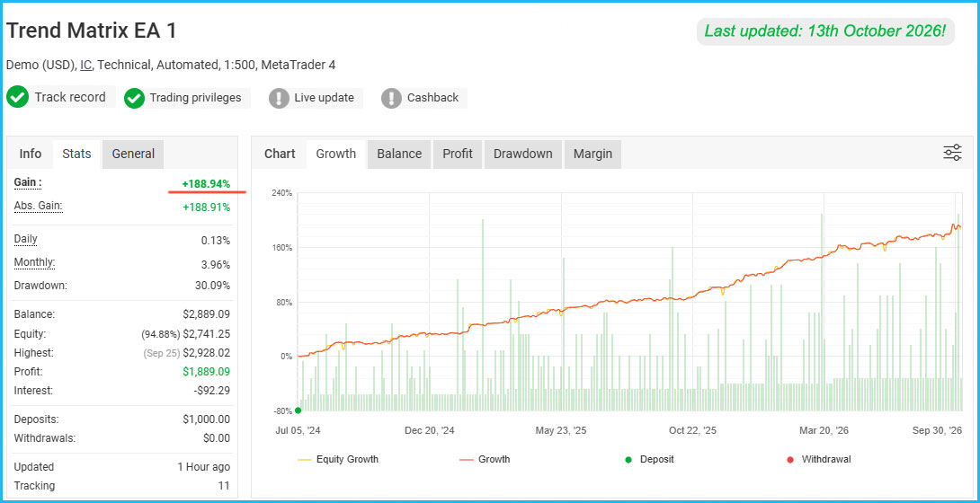The height and width of the screenshot is (503, 980).
Task: Click the 0.13% daily value
Action: (x=216, y=240)
